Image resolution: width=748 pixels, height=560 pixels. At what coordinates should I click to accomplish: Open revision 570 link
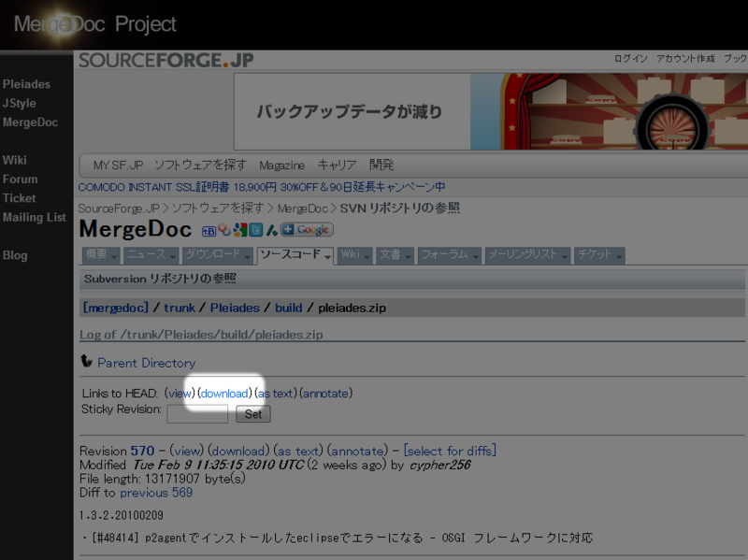143,451
